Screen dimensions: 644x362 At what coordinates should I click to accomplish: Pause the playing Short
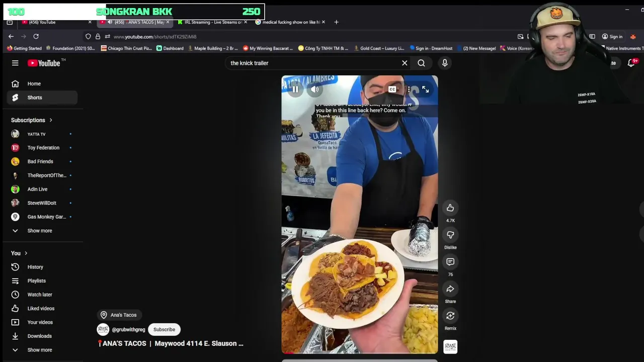pos(295,89)
